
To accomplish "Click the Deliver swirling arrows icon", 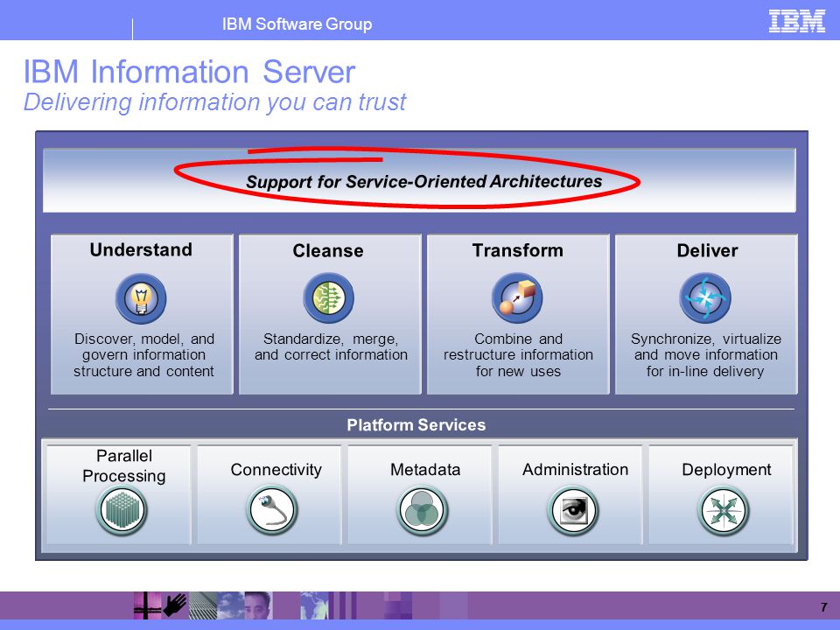I will coord(705,297).
